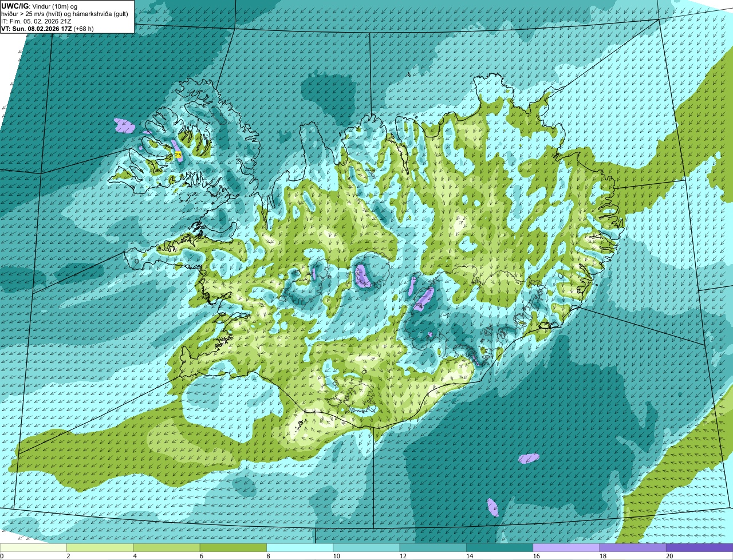The image size is (733, 560).
Task: Click the 'IT: Fim. 05. 02. 2026 21Z' line
Action: coord(36,21)
